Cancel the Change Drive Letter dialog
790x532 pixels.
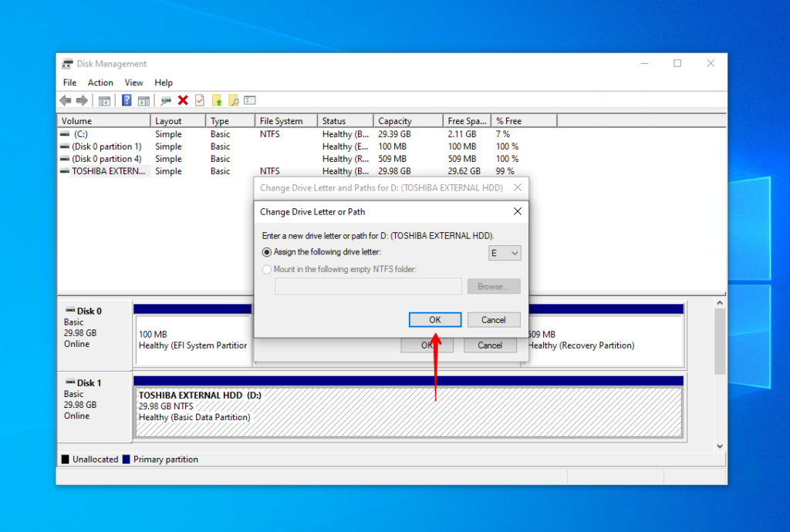(x=493, y=319)
